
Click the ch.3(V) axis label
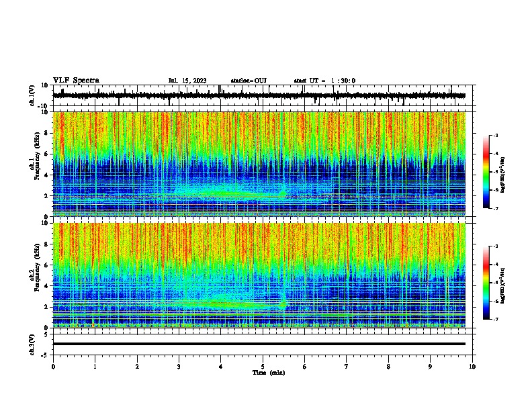[x=32, y=345]
